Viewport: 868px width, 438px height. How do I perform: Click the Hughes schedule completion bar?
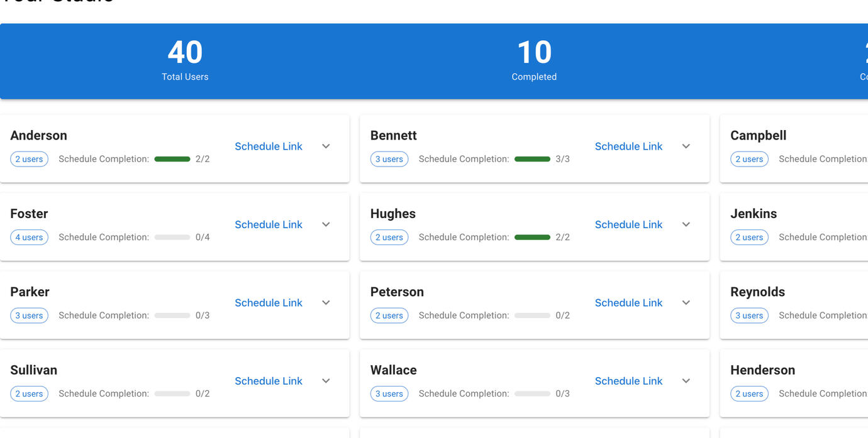click(x=532, y=238)
